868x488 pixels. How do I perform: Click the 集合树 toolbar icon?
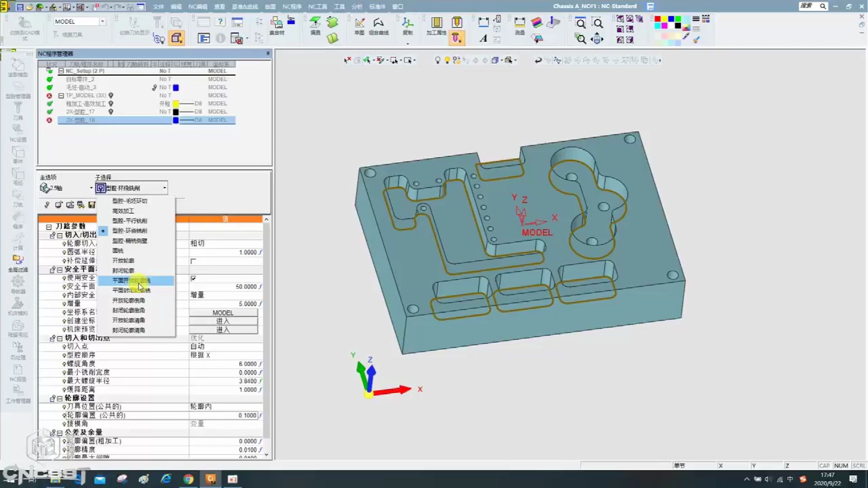276,23
